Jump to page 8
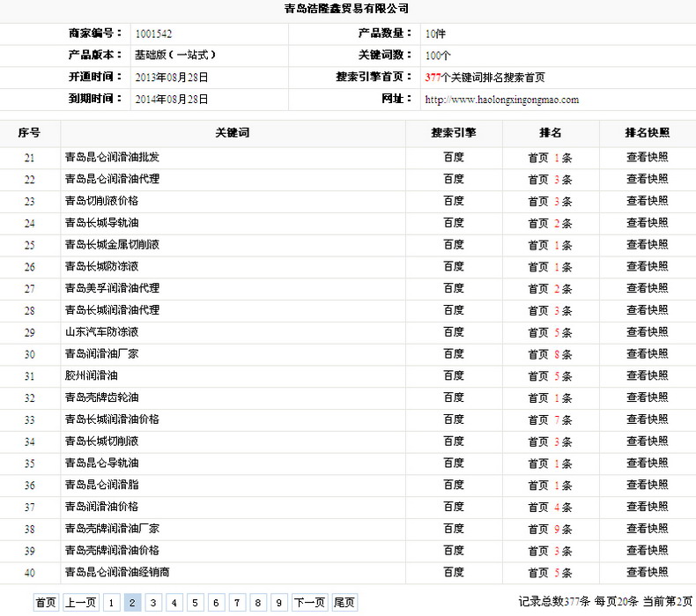Screen dimensions: 696x616 tap(258, 603)
